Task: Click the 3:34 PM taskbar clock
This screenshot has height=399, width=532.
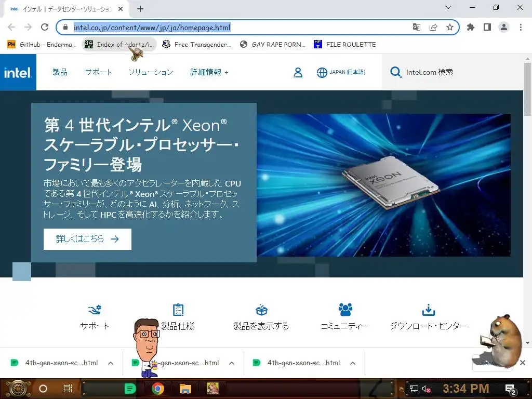Action: (466, 389)
